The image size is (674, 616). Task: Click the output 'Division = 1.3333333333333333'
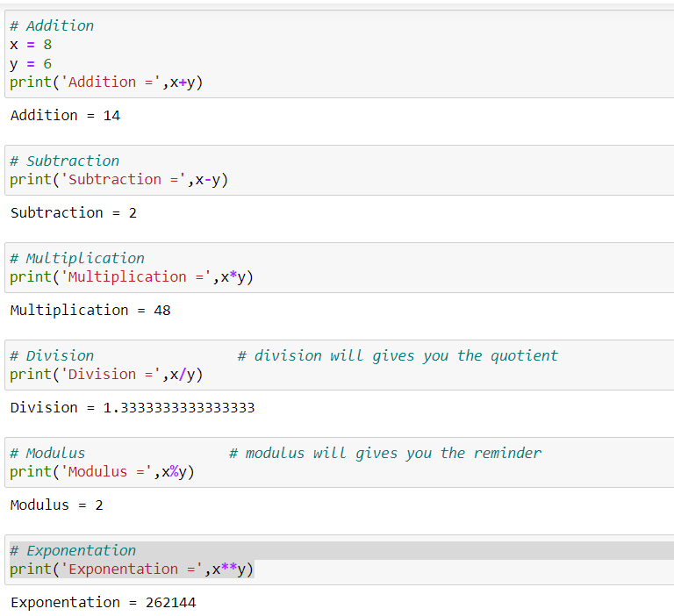133,408
